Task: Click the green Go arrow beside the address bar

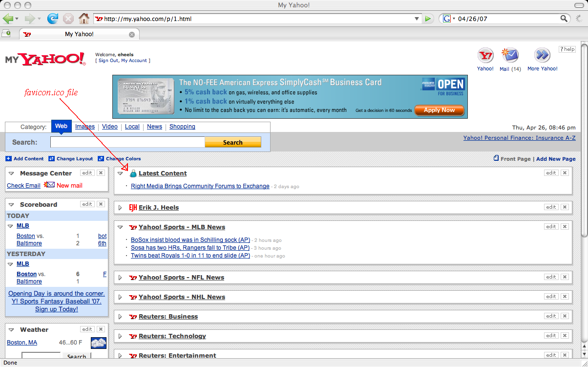Action: pos(428,19)
